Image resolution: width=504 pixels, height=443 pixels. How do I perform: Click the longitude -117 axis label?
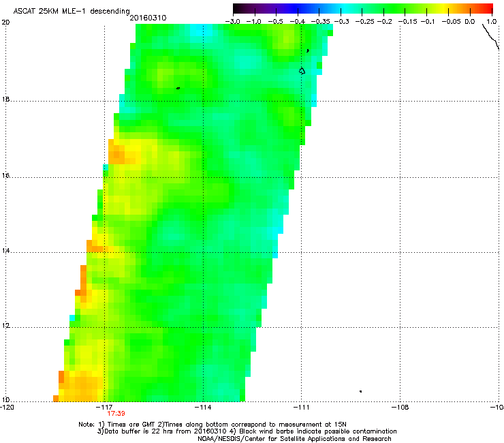coord(104,408)
